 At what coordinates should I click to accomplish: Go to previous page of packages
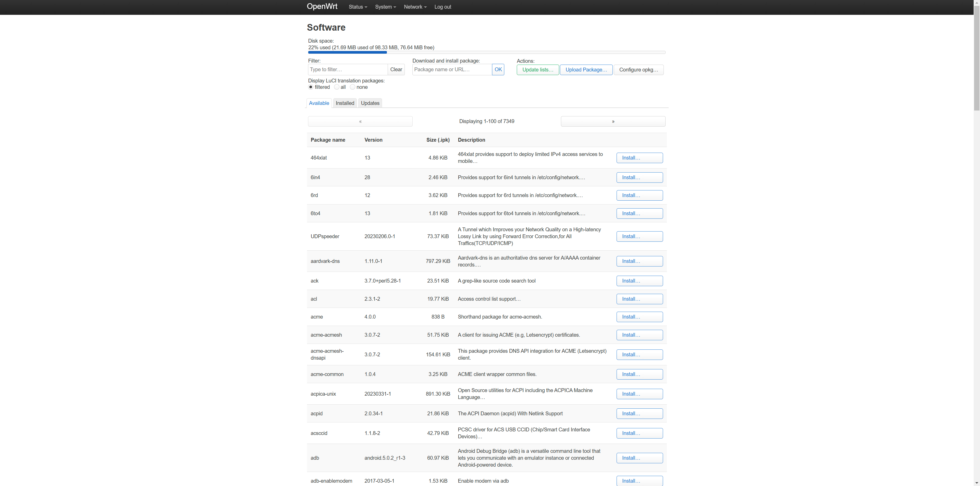coord(360,121)
